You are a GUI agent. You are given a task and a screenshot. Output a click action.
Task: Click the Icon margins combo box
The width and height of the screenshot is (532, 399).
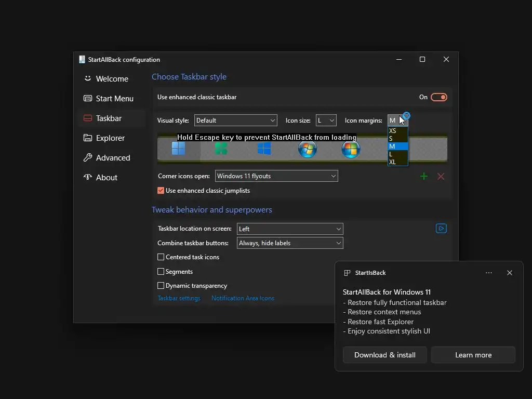click(397, 121)
